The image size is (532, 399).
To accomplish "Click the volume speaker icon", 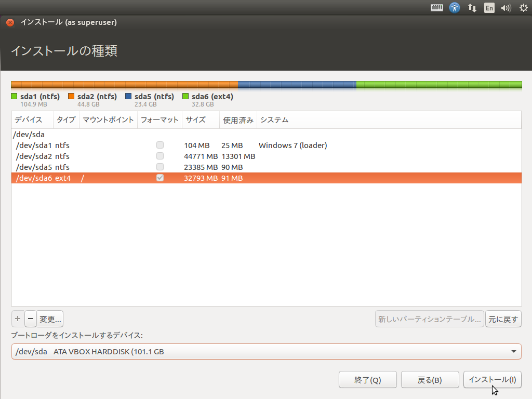I will click(506, 8).
